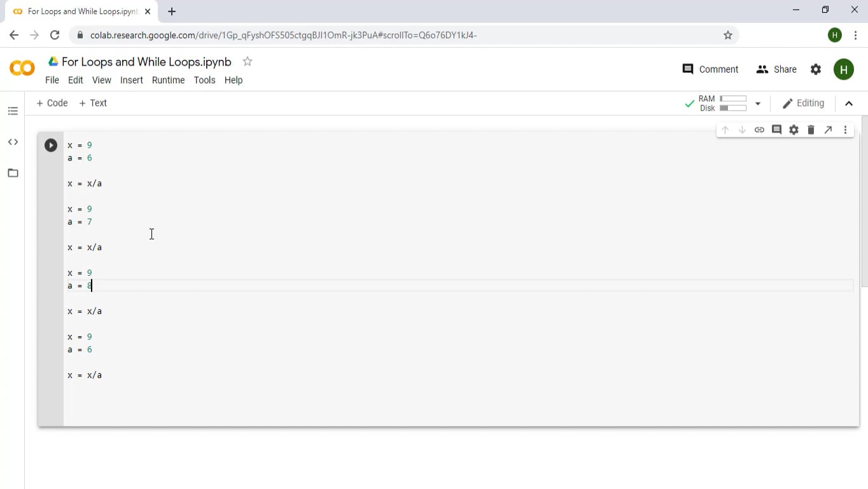This screenshot has height=489, width=868.
Task: Expand the RAM/Disk connection dropdown
Action: coord(758,103)
